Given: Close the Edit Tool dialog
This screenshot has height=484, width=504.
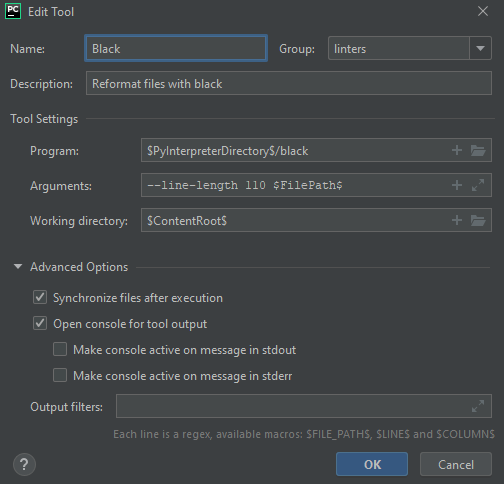Looking at the screenshot, I should pyautogui.click(x=483, y=11).
